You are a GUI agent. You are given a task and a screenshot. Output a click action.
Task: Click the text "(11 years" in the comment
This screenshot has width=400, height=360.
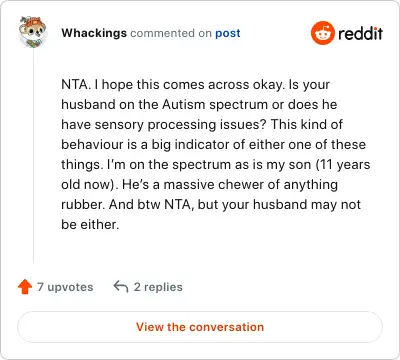coord(342,165)
